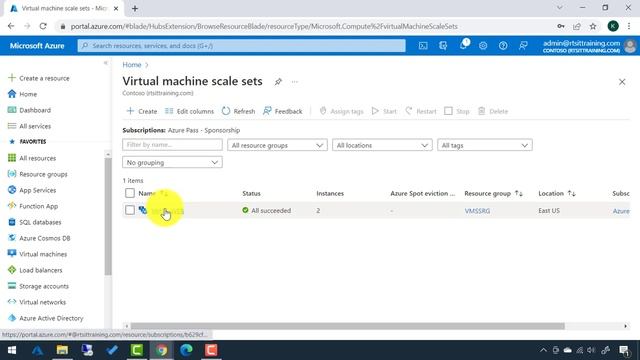Viewport: 640px width, 360px height.
Task: Click the Azure search resources box
Action: coord(242,46)
